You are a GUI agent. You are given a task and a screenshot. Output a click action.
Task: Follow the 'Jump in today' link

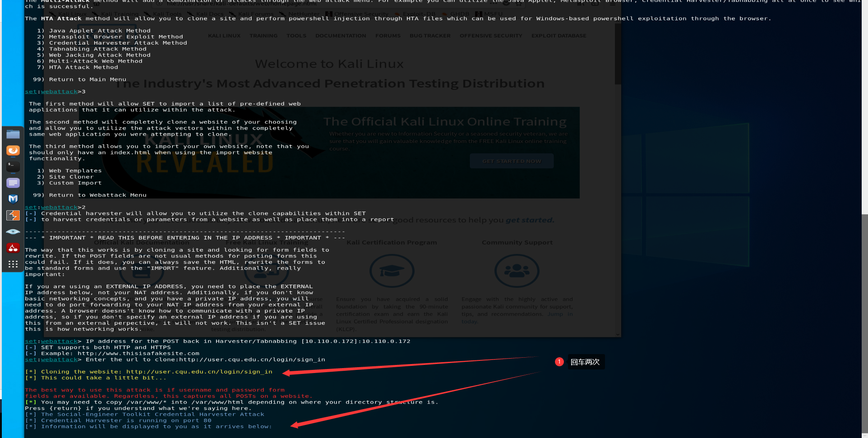point(560,314)
